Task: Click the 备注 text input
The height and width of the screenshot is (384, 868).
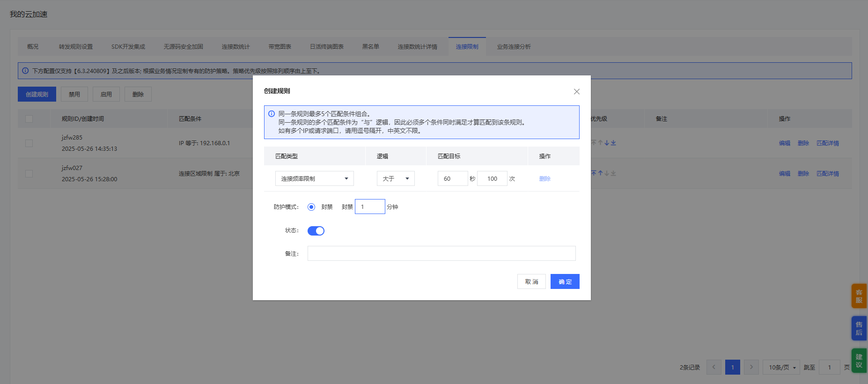Action: click(x=441, y=253)
